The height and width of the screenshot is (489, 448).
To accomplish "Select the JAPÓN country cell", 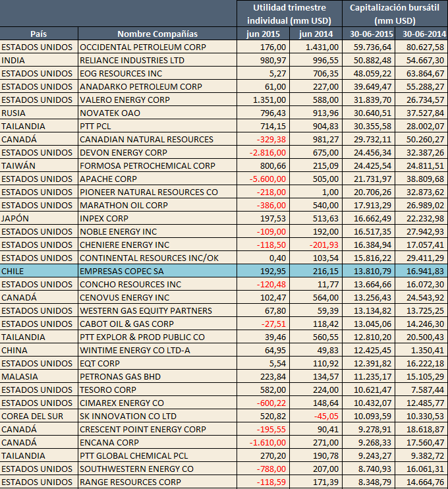I will [39, 218].
